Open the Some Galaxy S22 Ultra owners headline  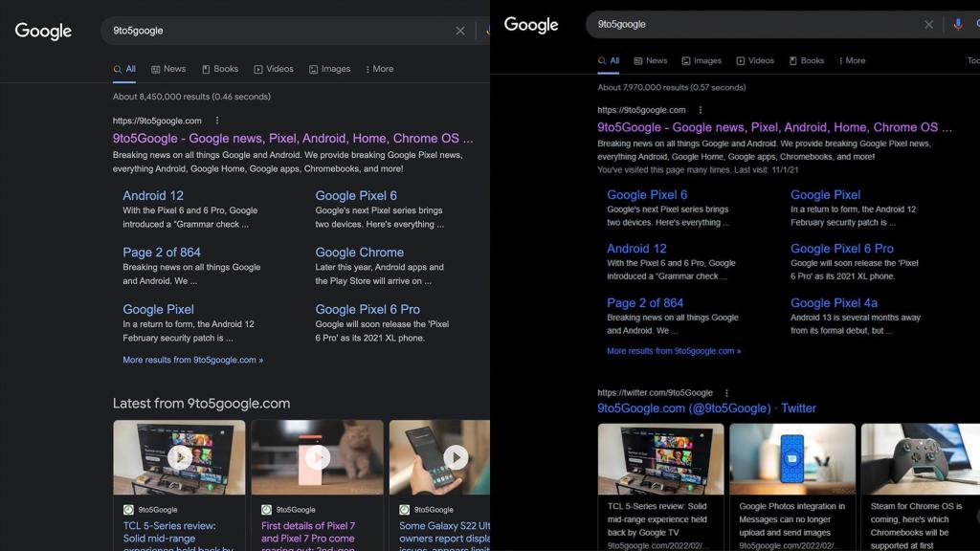coord(444,538)
